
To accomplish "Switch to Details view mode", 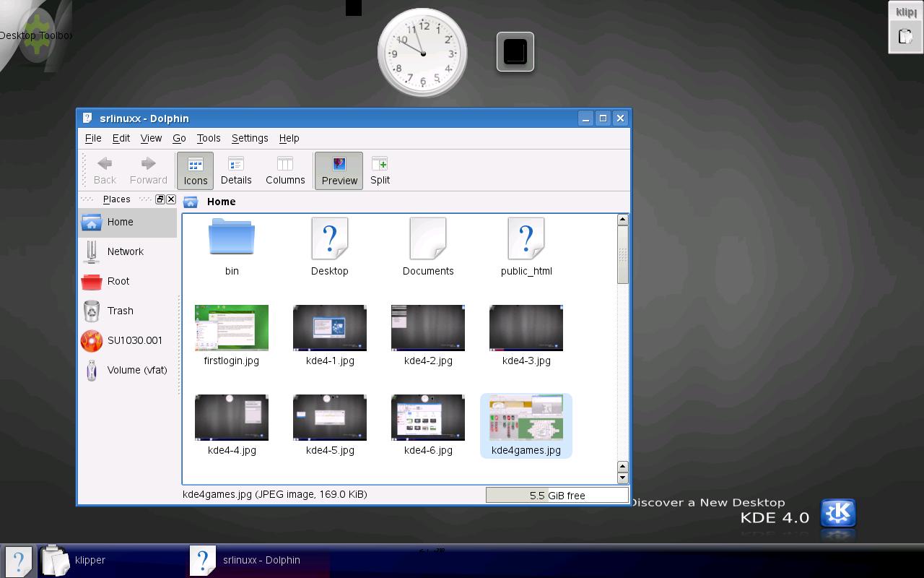I will click(236, 171).
